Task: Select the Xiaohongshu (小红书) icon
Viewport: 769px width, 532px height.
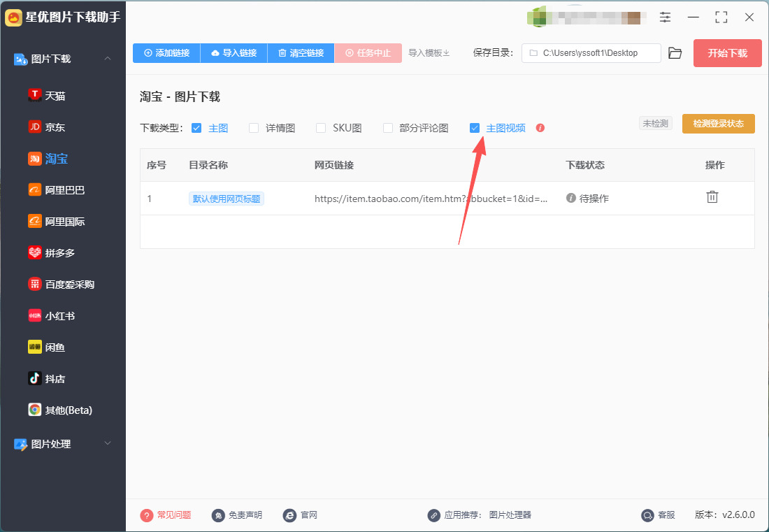Action: 34,315
